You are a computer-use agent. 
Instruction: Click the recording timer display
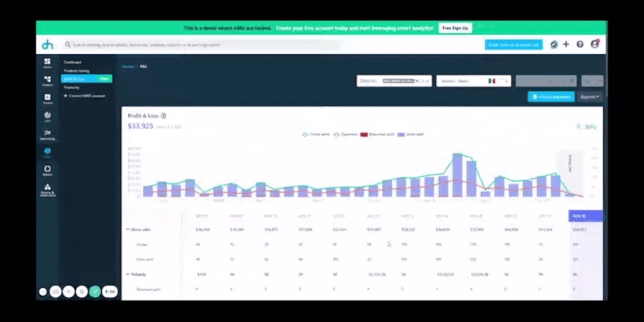(110, 291)
